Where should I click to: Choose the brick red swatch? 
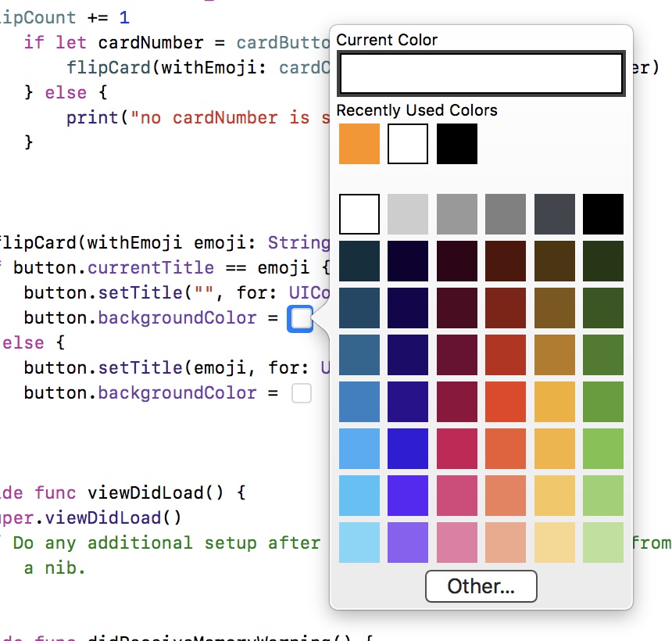point(506,355)
